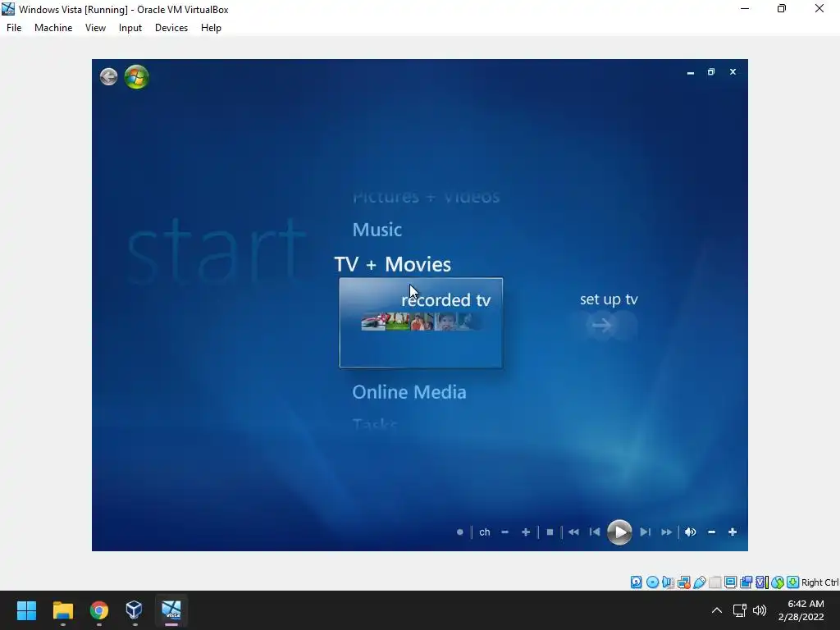
Task: Click channel down minus button
Action: (x=504, y=532)
